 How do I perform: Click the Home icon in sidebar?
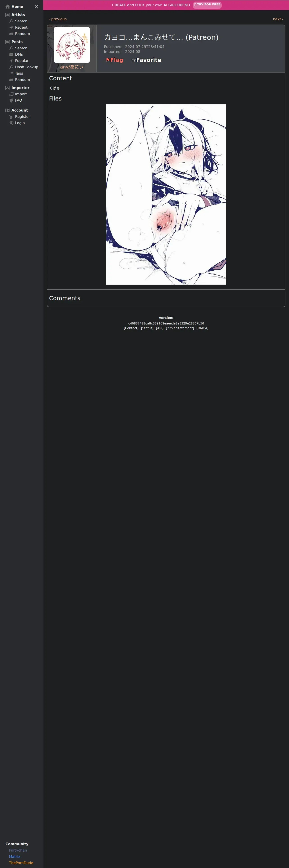tap(8, 7)
